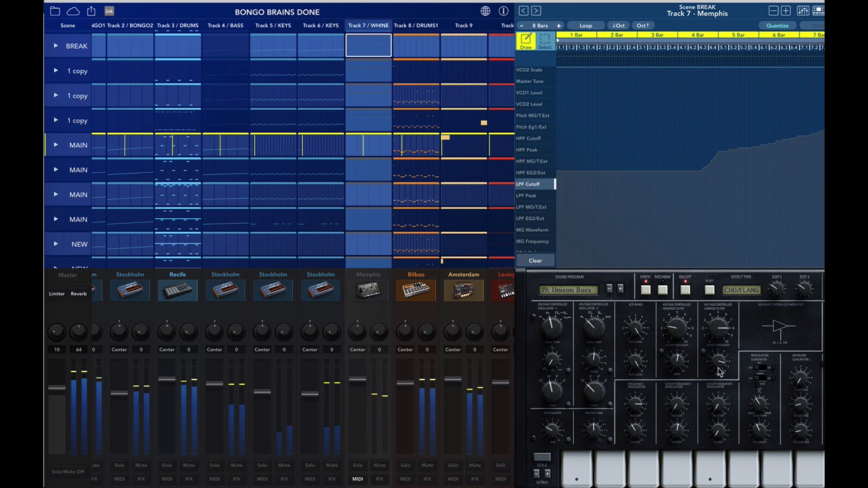Click the Quantize button

pos(777,26)
